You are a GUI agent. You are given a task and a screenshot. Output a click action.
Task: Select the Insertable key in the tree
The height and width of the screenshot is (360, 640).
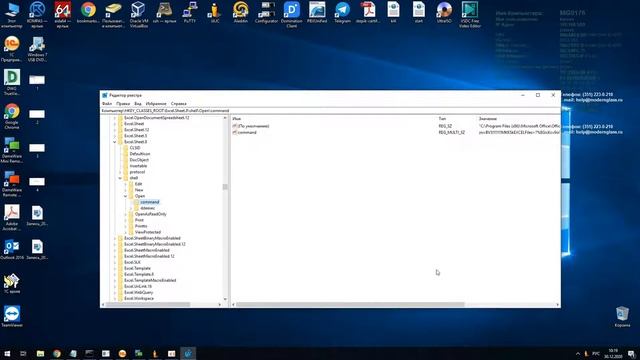[x=138, y=166]
